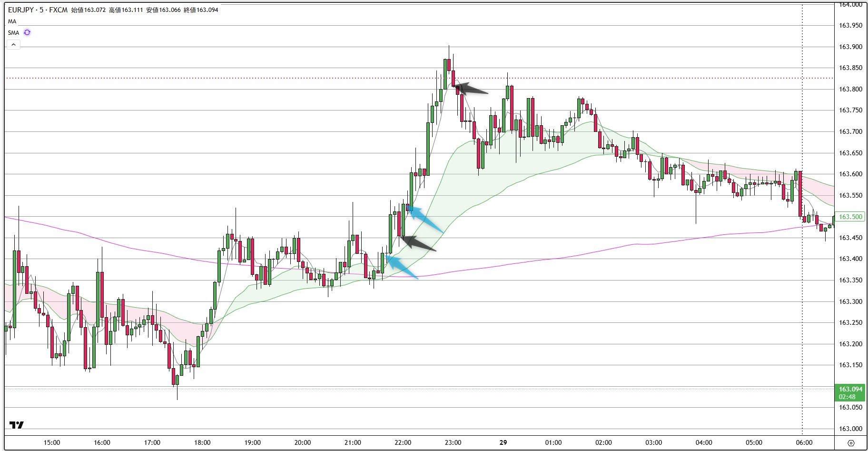Screen dimensions: 868x451
Task: Click the 18:00 time axis label
Action: pos(202,442)
